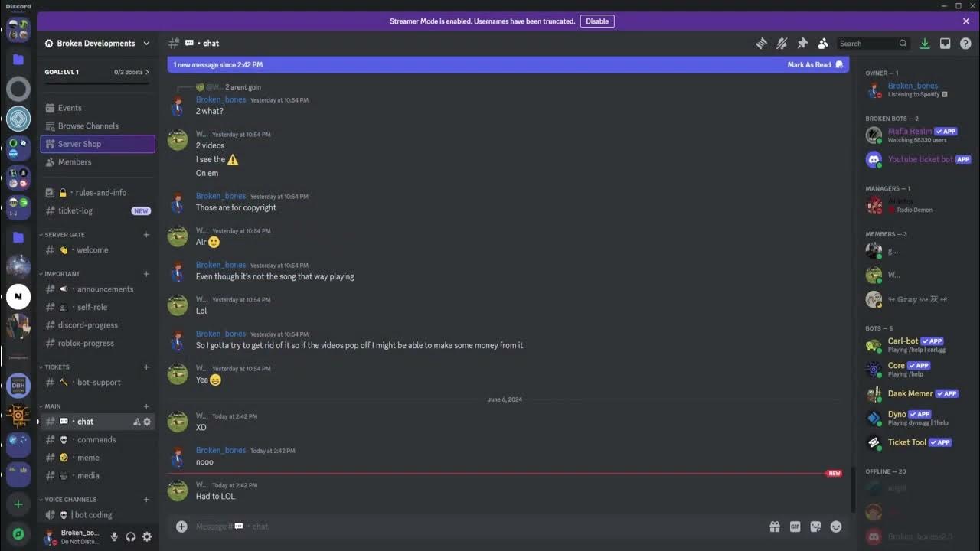Open the announcements channel
This screenshot has width=980, height=551.
105,289
